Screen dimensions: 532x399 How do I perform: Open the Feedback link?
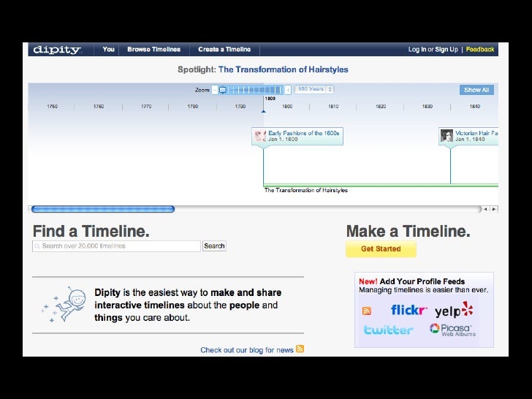click(x=479, y=50)
